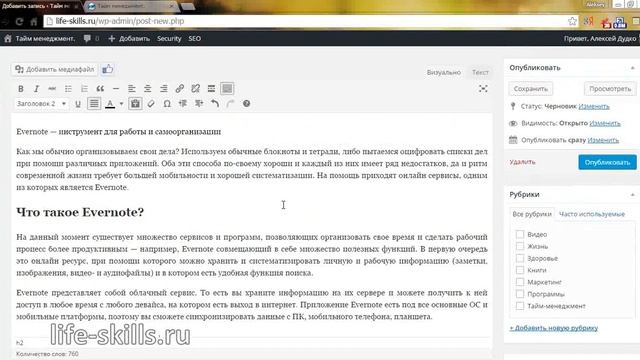Remove link from selected text
Image resolution: width=640 pixels, height=360 pixels.
(x=196, y=89)
